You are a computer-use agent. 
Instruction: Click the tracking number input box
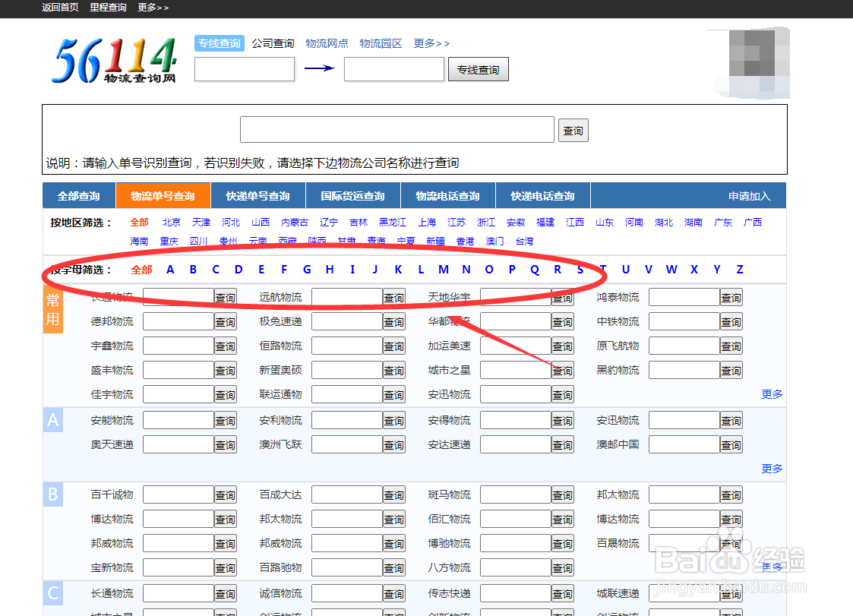[397, 130]
